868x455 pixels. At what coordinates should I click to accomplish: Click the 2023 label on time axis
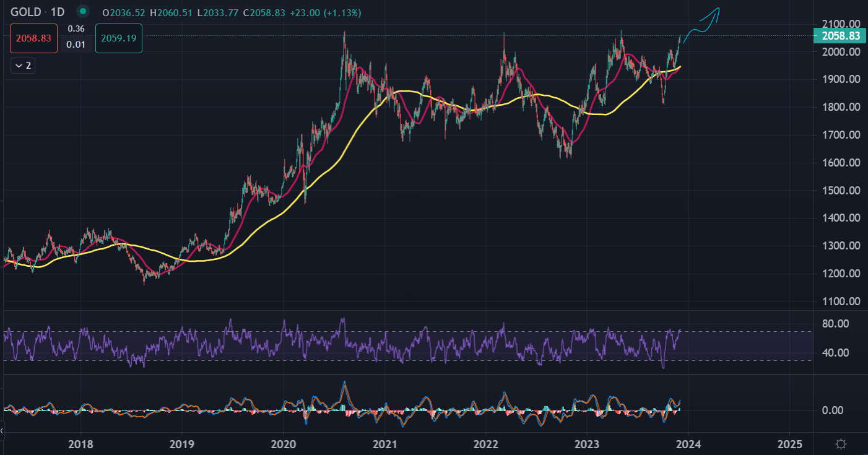tap(586, 444)
